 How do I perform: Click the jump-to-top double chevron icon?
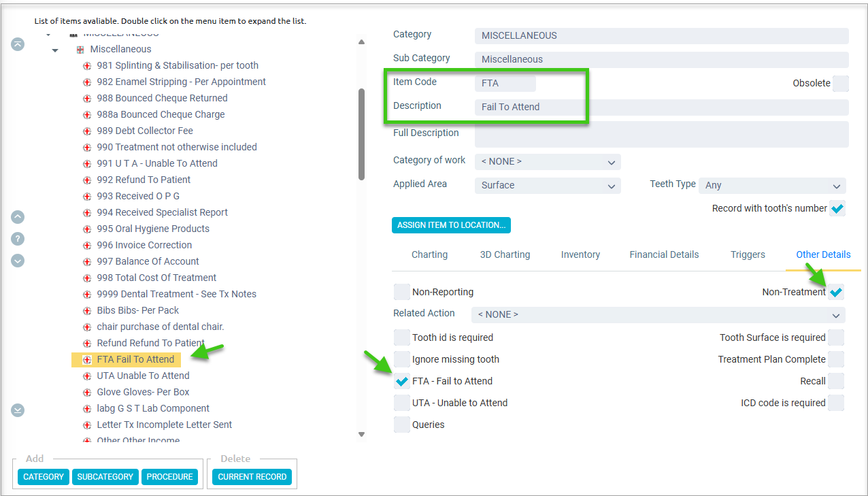tap(18, 44)
